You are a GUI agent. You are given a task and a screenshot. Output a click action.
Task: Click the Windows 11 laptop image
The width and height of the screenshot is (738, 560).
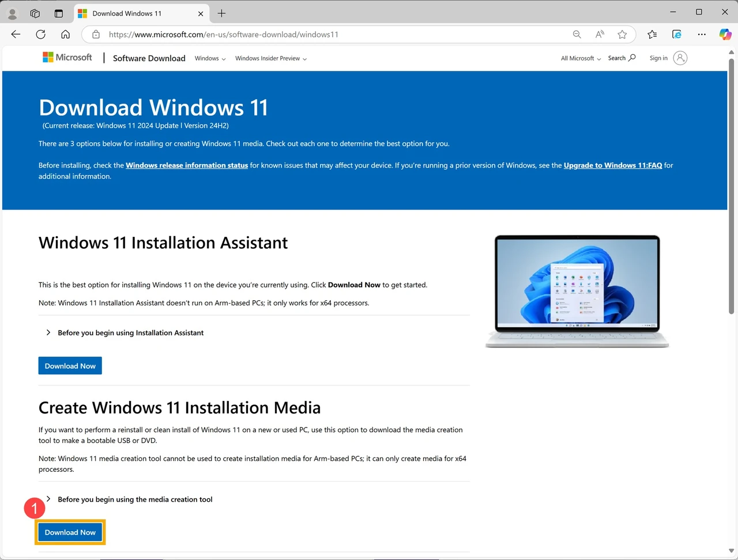click(577, 291)
